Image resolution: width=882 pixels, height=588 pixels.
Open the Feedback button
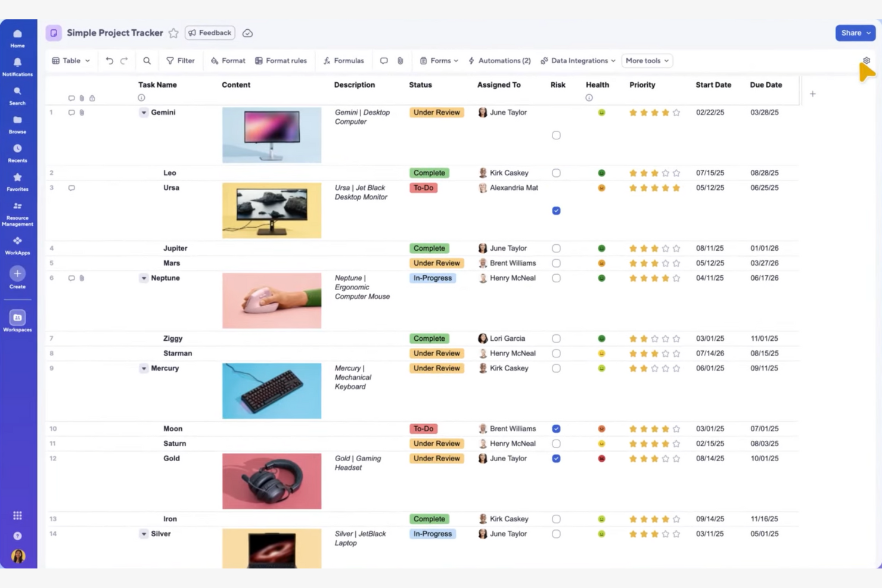coord(209,33)
